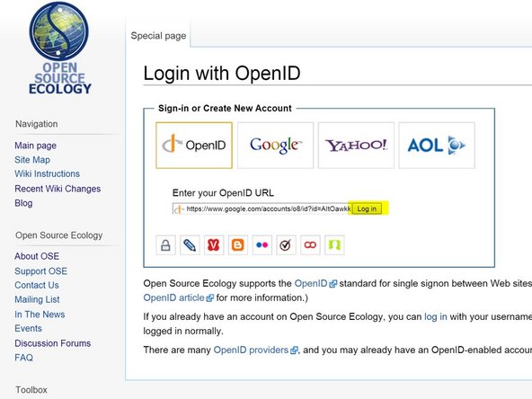
Task: Select the orange Blogger icon
Action: click(238, 245)
